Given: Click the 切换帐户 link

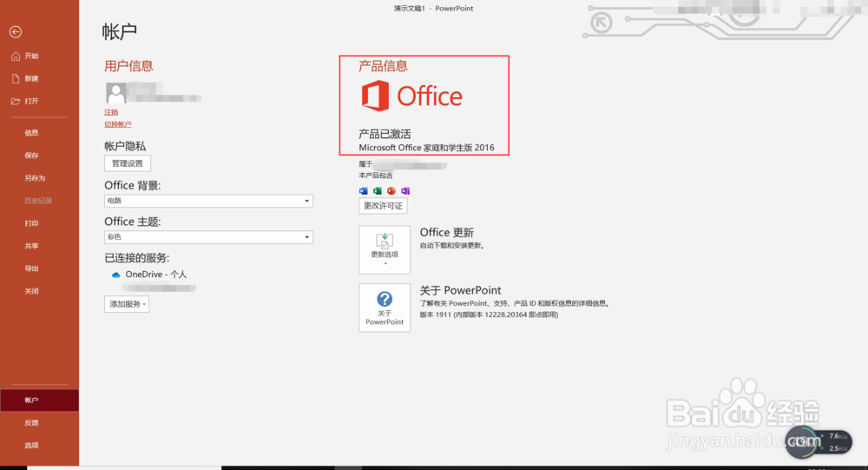Looking at the screenshot, I should [117, 125].
